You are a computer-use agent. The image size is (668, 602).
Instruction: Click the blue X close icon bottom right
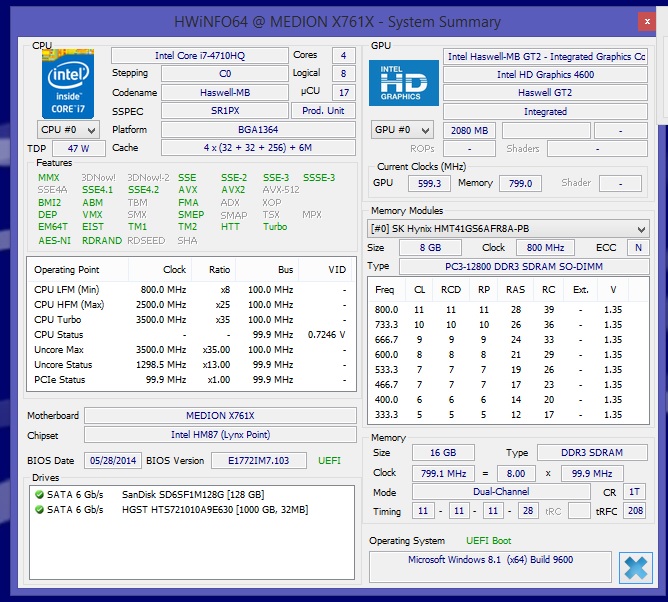pyautogui.click(x=636, y=567)
